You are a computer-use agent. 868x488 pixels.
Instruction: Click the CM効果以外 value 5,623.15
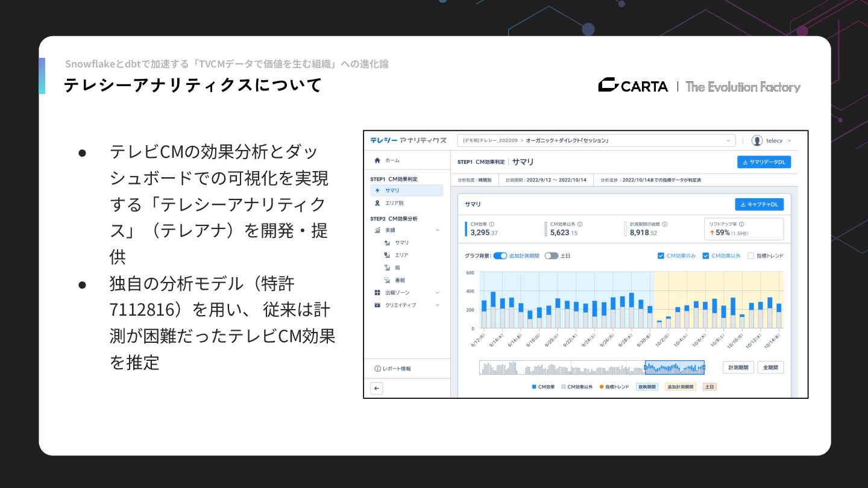click(x=564, y=233)
